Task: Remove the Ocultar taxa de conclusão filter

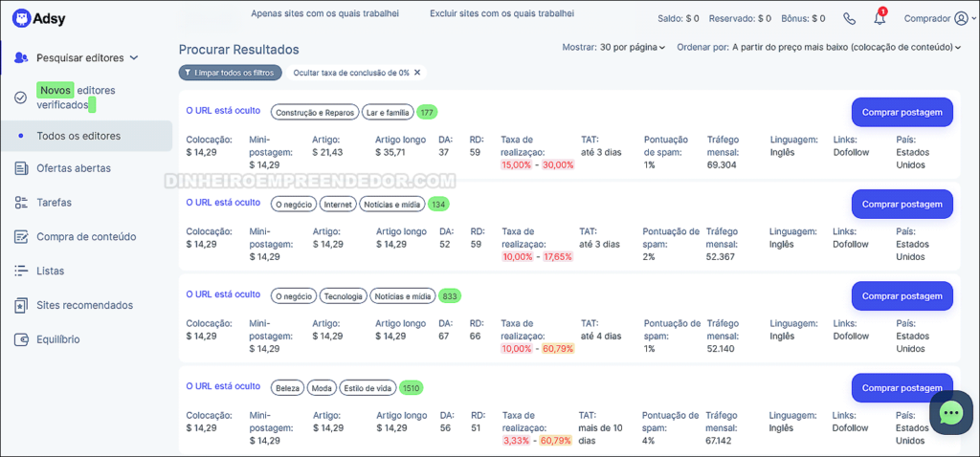Action: tap(416, 73)
